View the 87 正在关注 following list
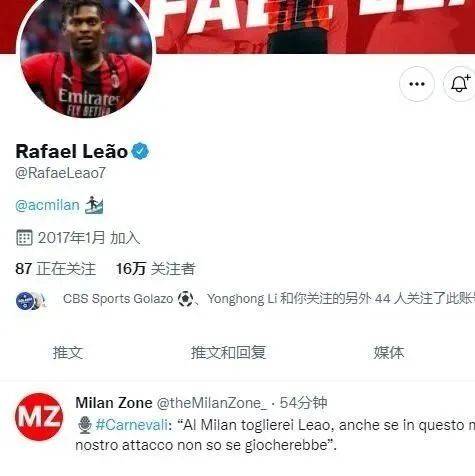Viewport: 475px width, 476px height. [56, 269]
